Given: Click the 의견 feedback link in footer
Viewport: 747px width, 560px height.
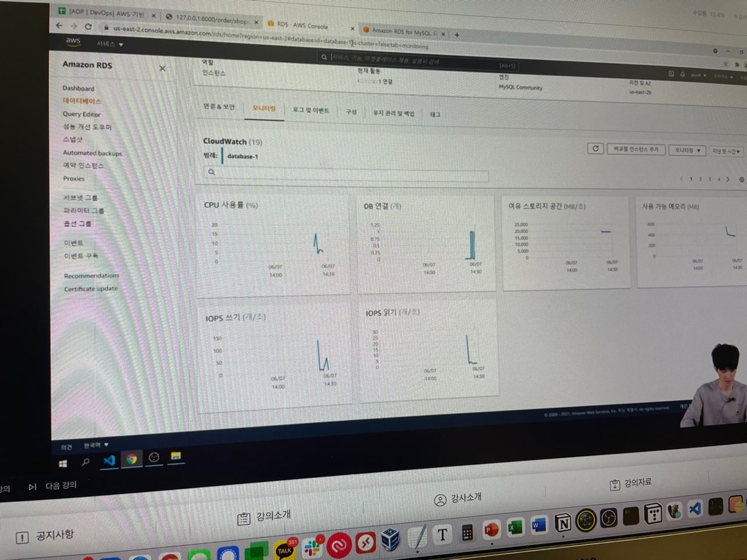Looking at the screenshot, I should [67, 447].
